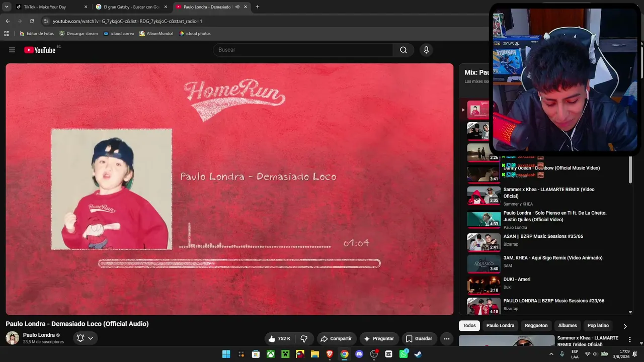The width and height of the screenshot is (644, 362).
Task: Switch to the El gran Gatsby tab
Action: click(132, 7)
